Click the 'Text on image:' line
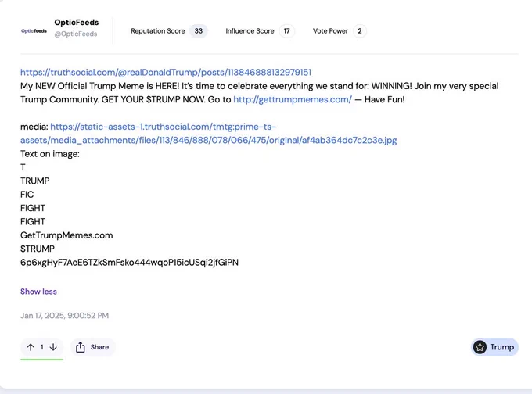532x394 pixels. point(50,154)
